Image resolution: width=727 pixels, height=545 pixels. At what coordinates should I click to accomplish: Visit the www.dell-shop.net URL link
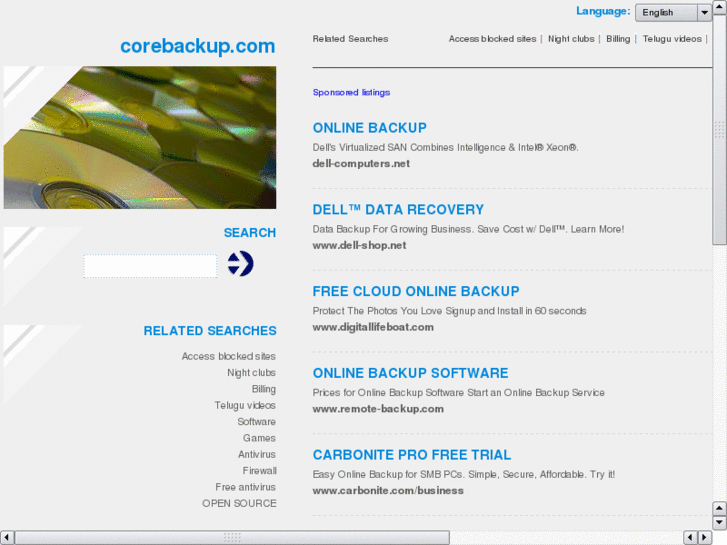click(x=359, y=245)
